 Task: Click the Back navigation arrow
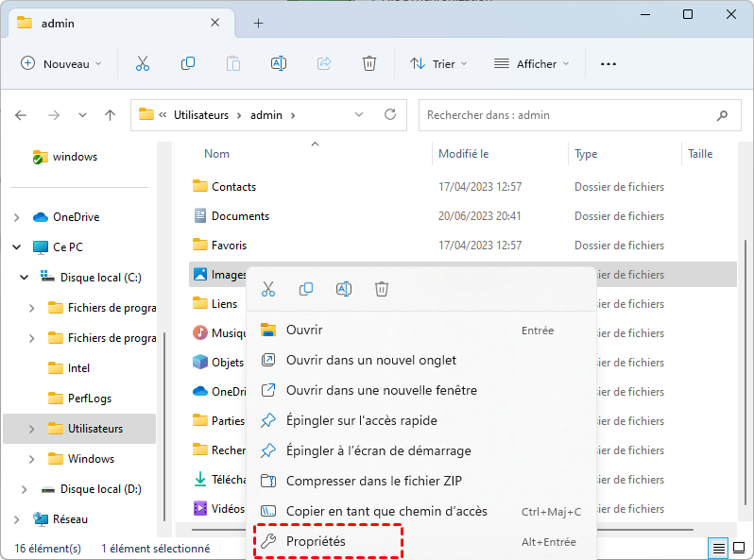22,115
